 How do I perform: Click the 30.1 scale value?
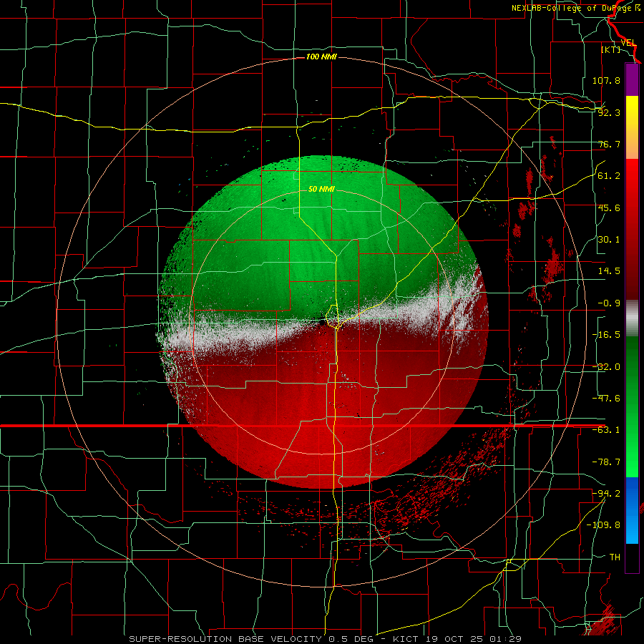click(x=609, y=240)
